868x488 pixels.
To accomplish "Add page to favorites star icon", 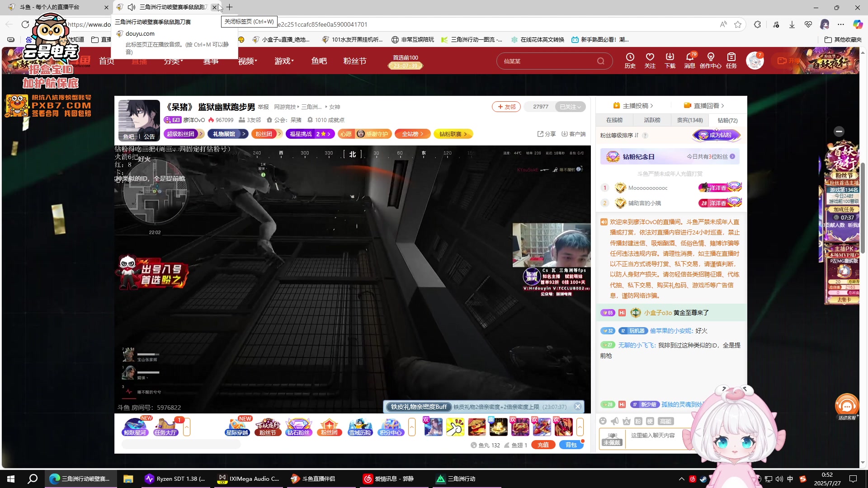I will pyautogui.click(x=738, y=24).
